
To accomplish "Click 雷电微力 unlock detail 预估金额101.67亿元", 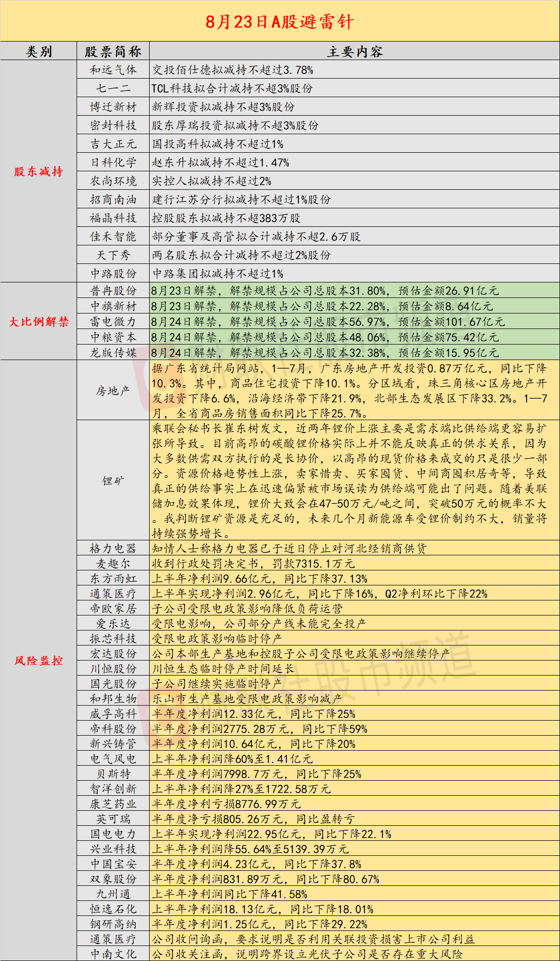I will pyautogui.click(x=451, y=322).
